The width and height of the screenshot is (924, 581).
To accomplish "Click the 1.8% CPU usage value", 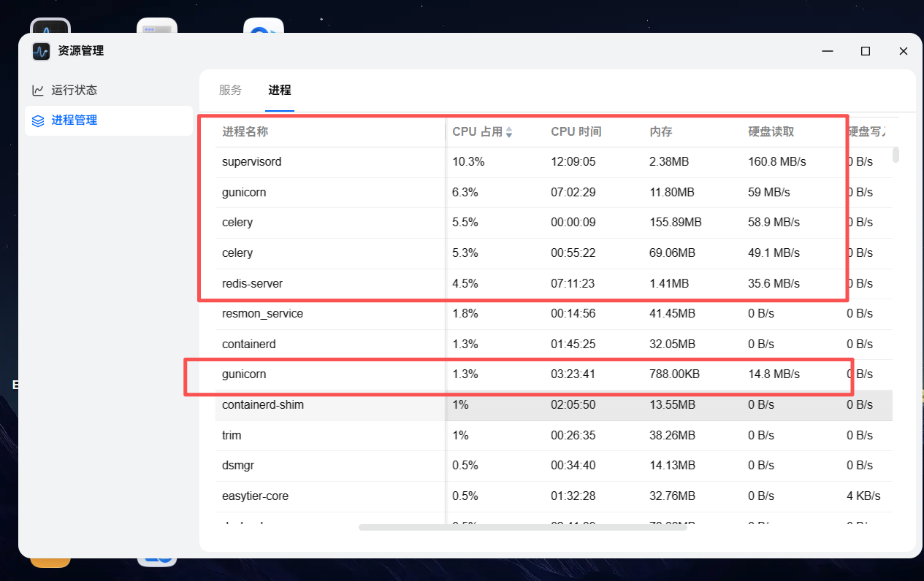I will point(465,314).
